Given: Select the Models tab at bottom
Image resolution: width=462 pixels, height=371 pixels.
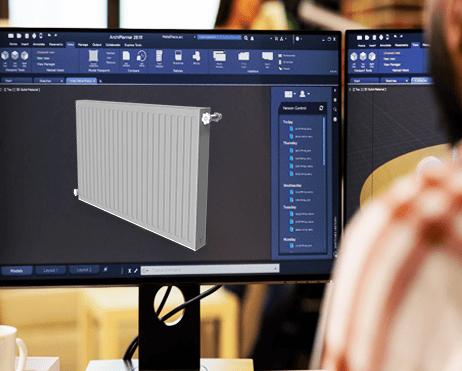Looking at the screenshot, I should tap(16, 271).
